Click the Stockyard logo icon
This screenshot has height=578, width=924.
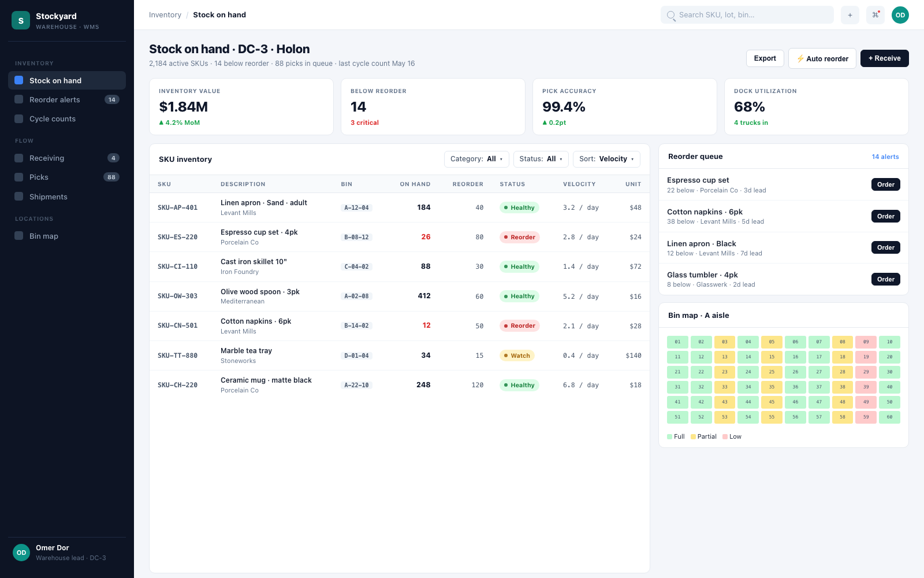[21, 20]
